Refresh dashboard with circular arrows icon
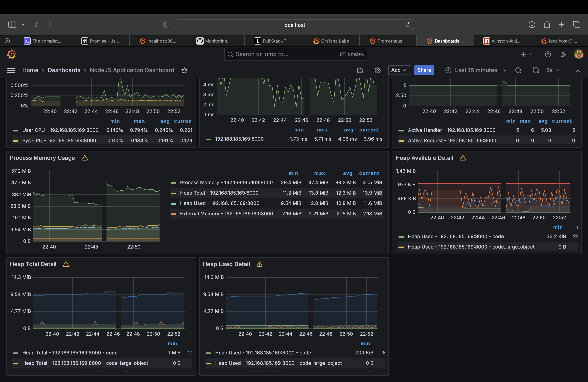This screenshot has height=382, width=588. 536,70
